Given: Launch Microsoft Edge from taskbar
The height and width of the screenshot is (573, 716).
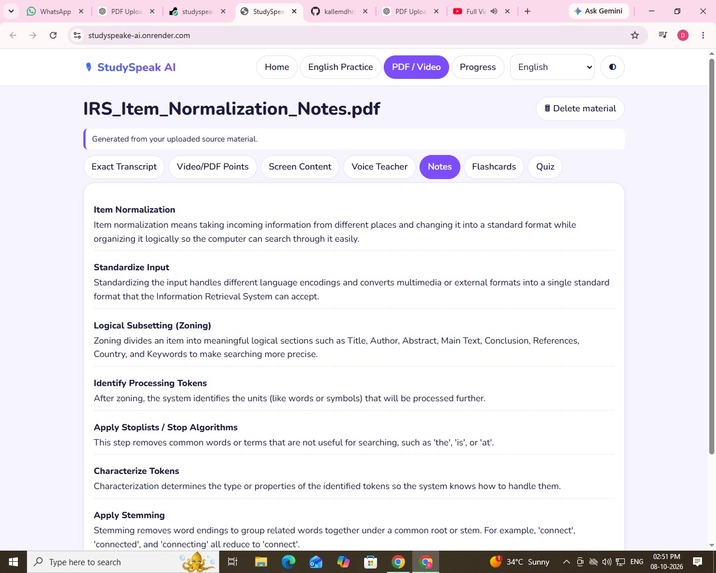Looking at the screenshot, I should pyautogui.click(x=288, y=562).
